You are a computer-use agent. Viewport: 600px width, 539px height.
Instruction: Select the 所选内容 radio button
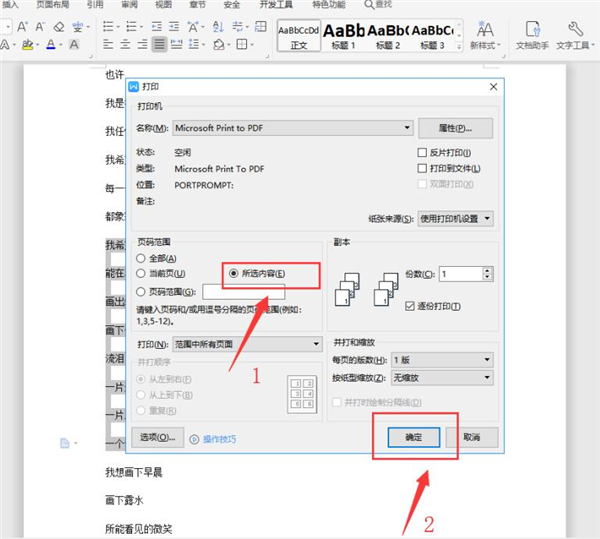click(234, 273)
